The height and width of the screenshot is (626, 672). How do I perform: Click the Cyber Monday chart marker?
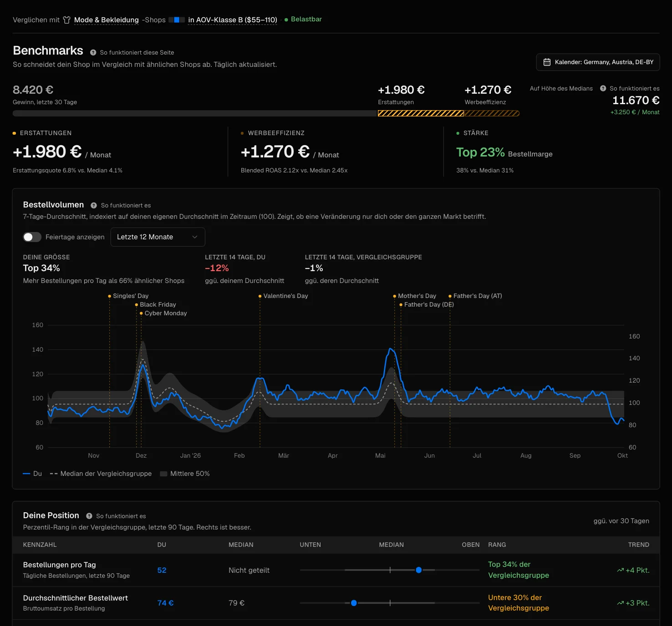[141, 313]
